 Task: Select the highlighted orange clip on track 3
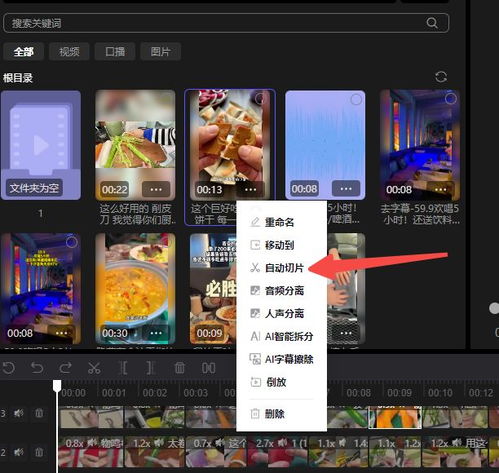(395, 417)
